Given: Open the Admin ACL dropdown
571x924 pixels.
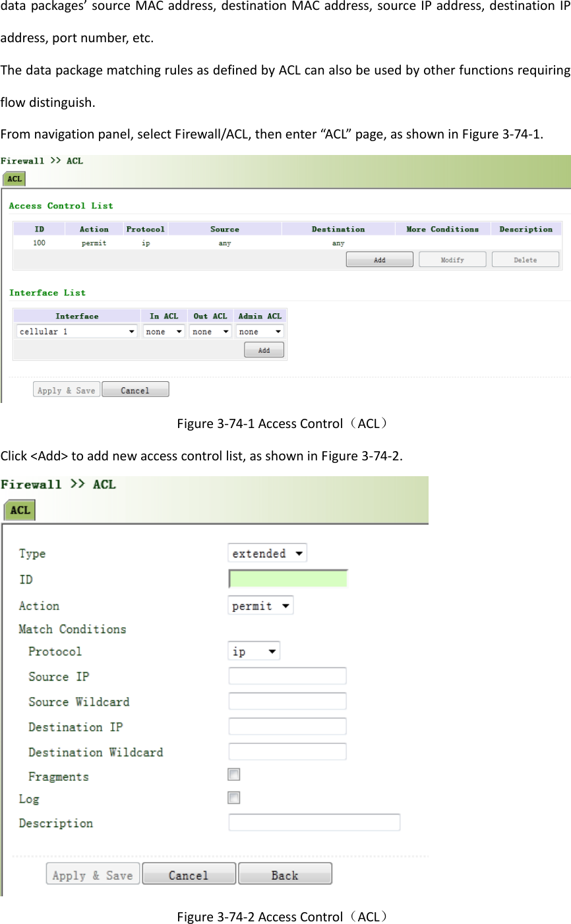Looking at the screenshot, I should [x=259, y=330].
